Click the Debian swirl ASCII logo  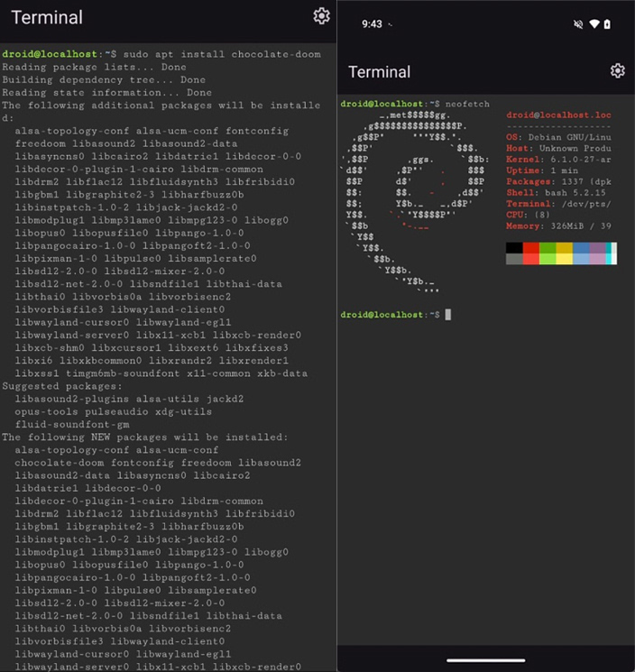pyautogui.click(x=415, y=201)
